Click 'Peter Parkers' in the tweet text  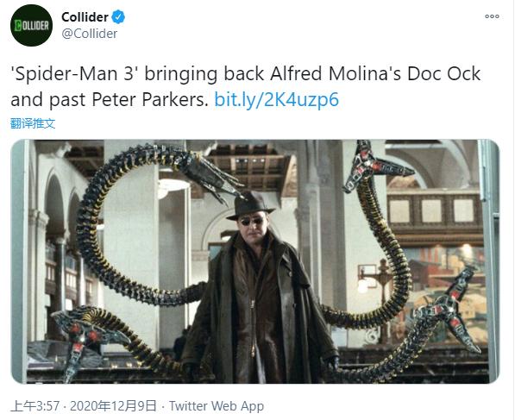tap(149, 100)
